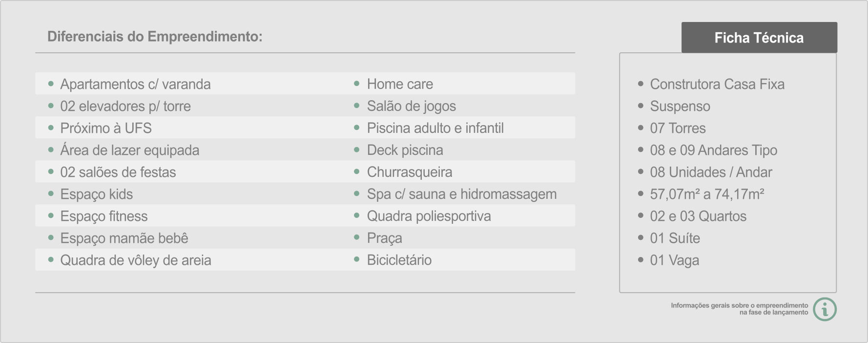868x343 pixels.
Task: Select the Quadra poliesportiva entry
Action: 429,216
